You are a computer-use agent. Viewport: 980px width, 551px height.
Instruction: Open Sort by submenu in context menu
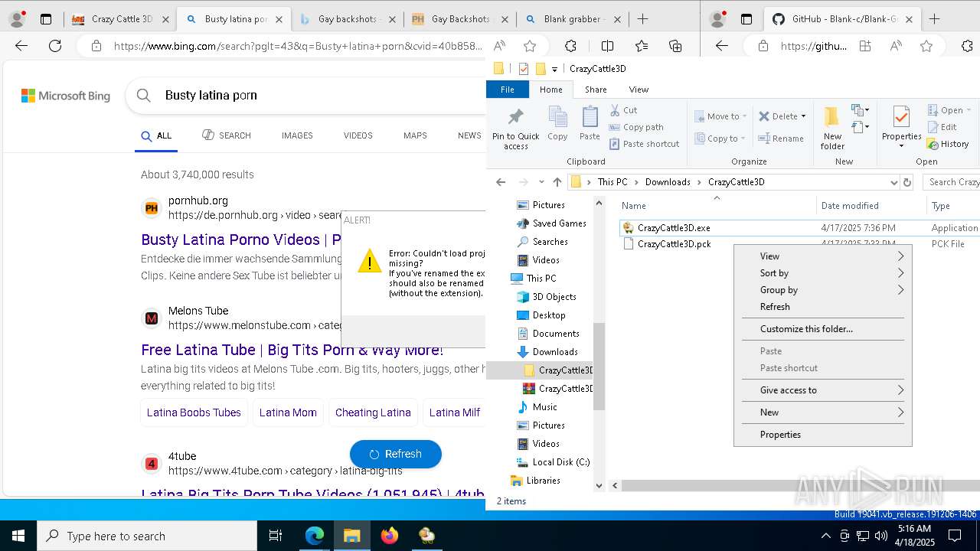click(x=823, y=273)
